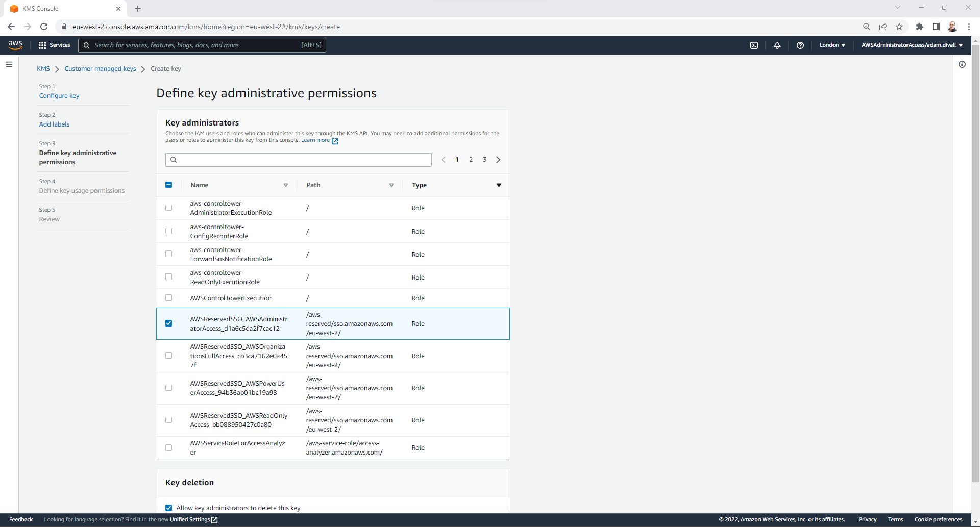The image size is (980, 527).
Task: Open the notifications bell
Action: (777, 45)
